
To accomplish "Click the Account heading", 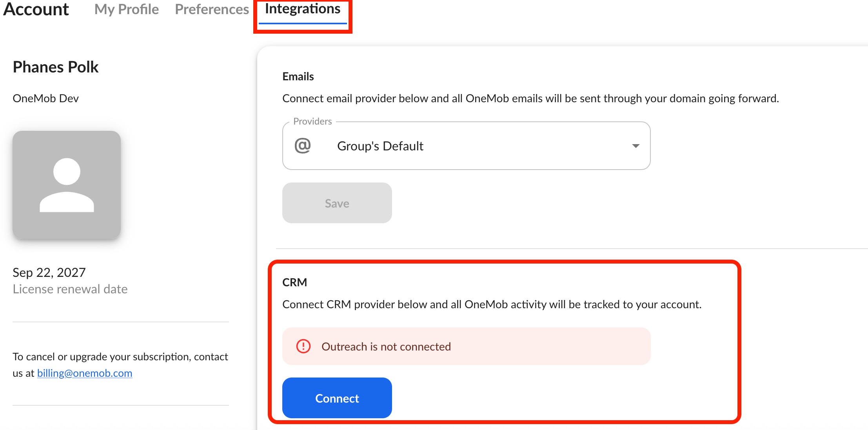I will 36,9.
